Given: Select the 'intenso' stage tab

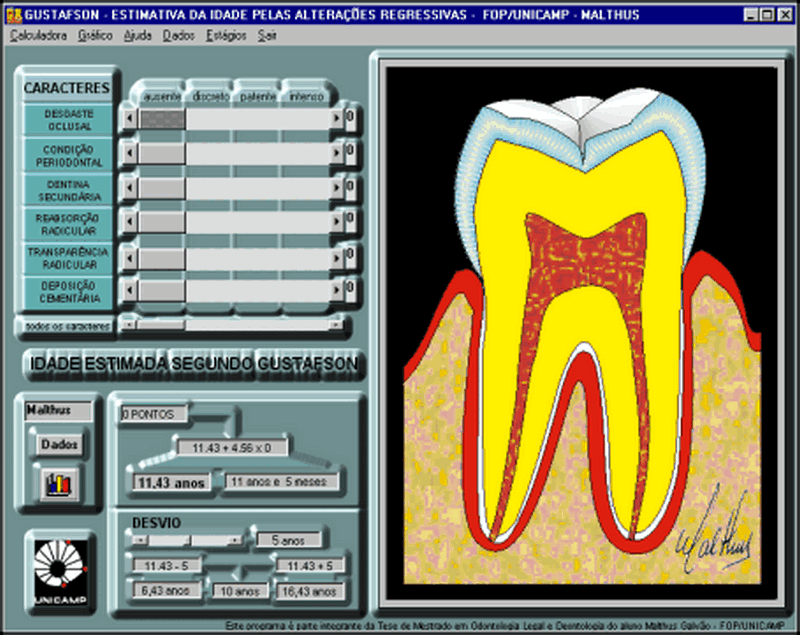Looking at the screenshot, I should tap(306, 96).
